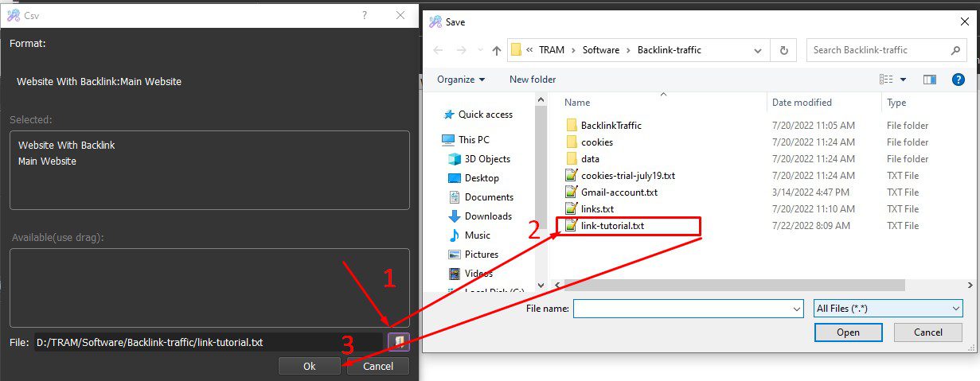Click Open button in Save dialog
The image size is (980, 381).
pos(848,332)
